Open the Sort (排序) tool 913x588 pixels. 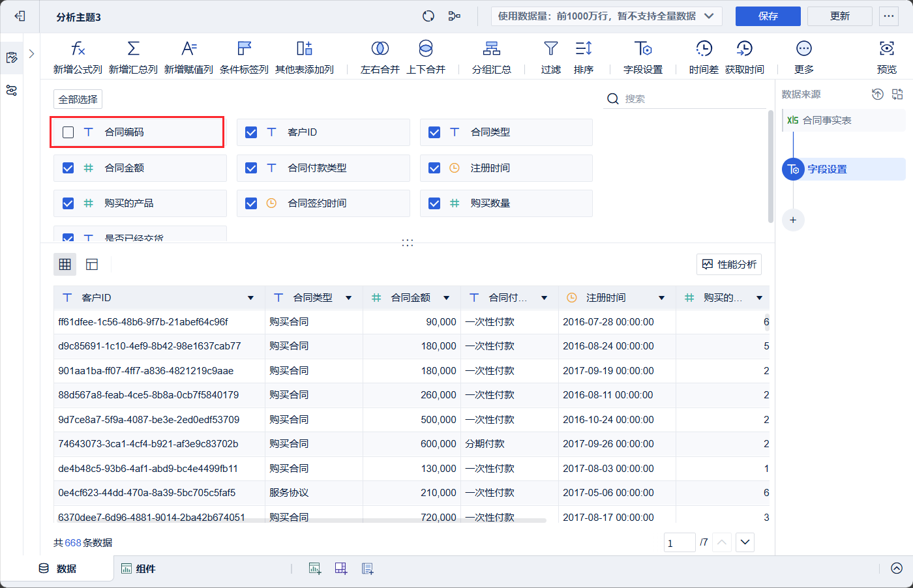point(584,57)
